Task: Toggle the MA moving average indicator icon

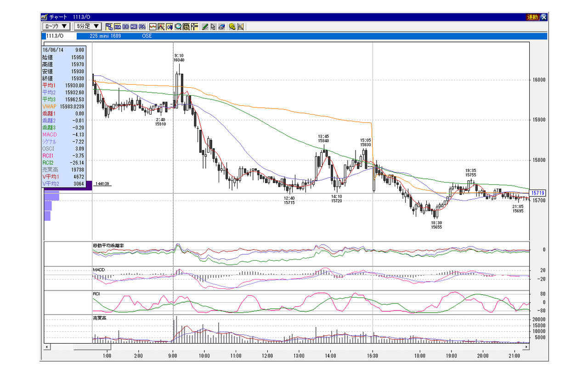Action: click(x=117, y=26)
